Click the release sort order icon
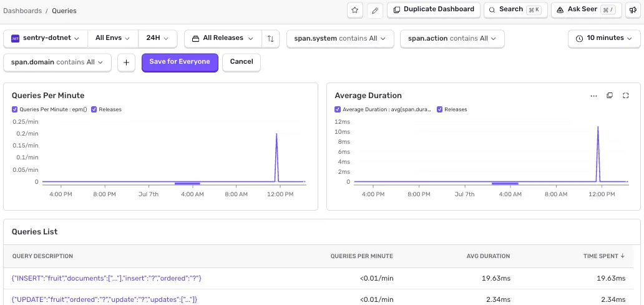Screen dimensions: 644x305 [x=270, y=39]
